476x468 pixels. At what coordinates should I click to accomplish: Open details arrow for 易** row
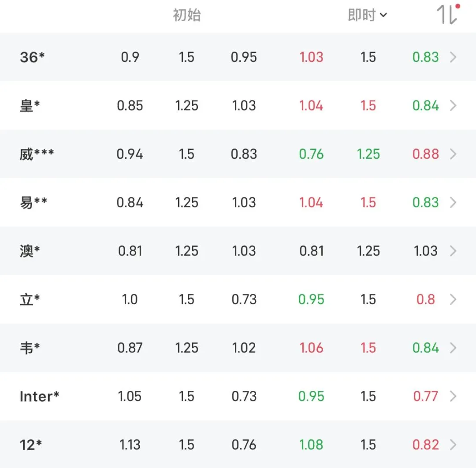pos(453,202)
